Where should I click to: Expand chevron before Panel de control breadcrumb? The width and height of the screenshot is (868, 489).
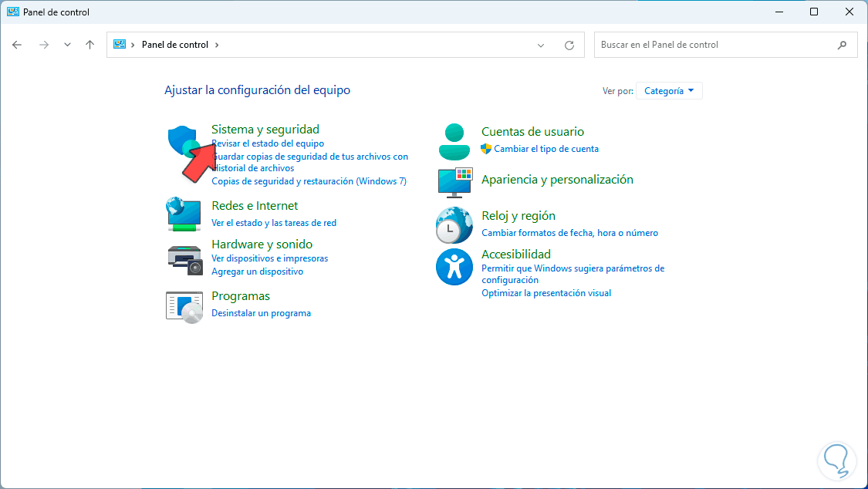[x=133, y=45]
